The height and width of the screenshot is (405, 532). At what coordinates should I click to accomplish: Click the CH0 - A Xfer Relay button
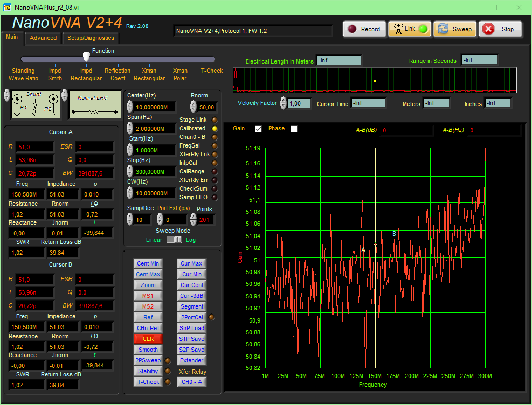click(192, 382)
